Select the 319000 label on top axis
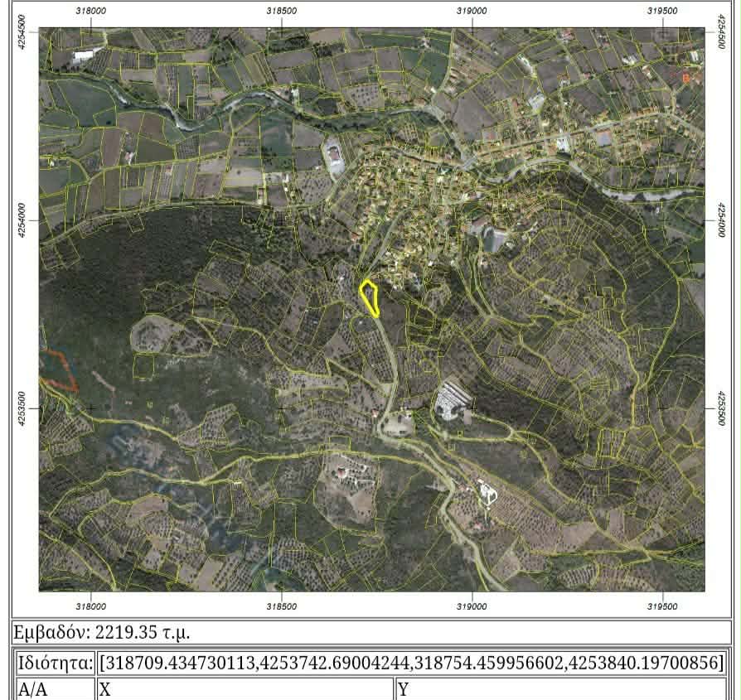 (472, 12)
